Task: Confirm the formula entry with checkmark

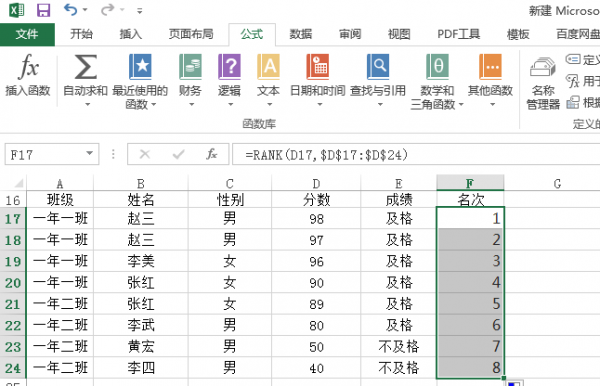Action: (x=179, y=154)
